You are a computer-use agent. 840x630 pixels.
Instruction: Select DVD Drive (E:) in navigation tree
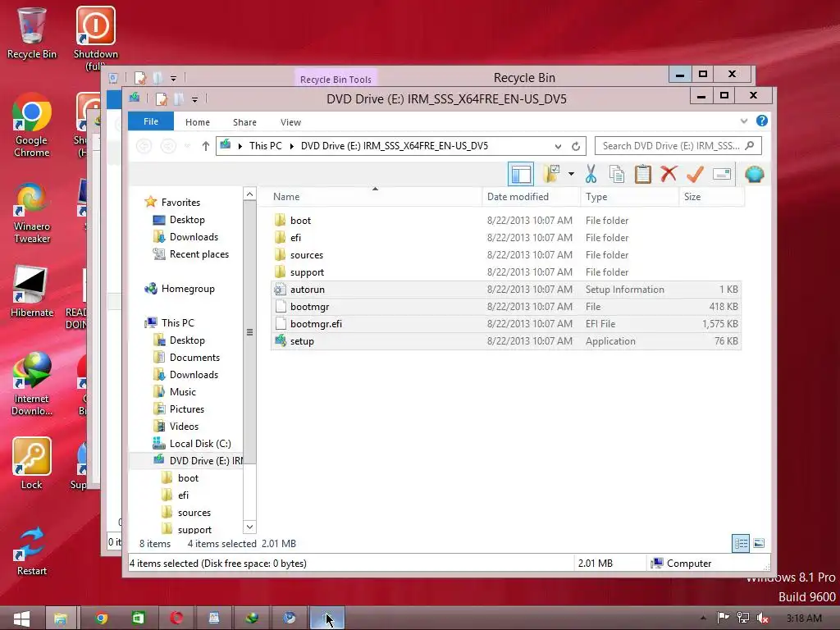[206, 461]
